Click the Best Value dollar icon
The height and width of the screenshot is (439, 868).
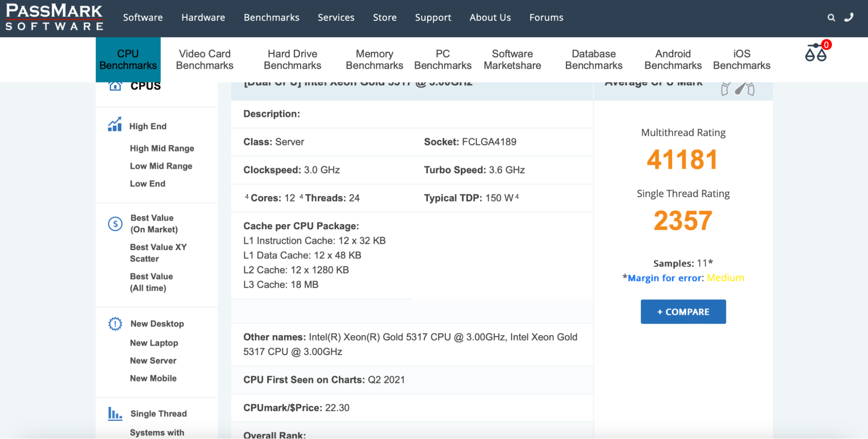pos(115,224)
